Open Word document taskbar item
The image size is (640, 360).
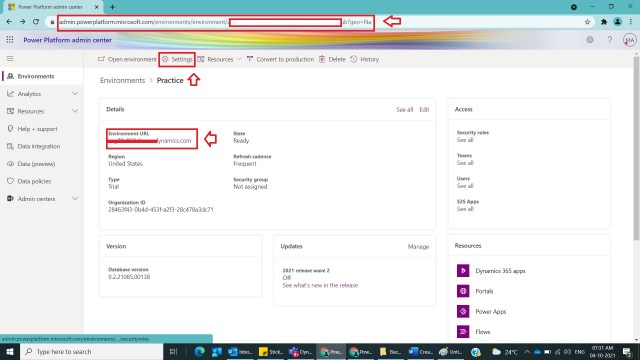pos(421,351)
